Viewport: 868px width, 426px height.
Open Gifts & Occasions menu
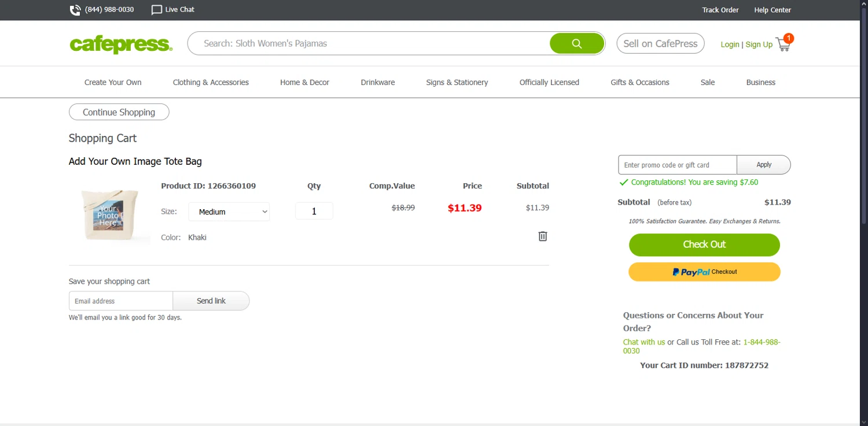(x=640, y=82)
